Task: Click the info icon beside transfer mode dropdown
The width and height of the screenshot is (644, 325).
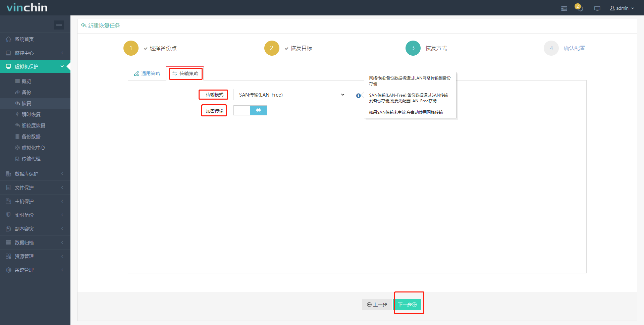Action: [358, 96]
